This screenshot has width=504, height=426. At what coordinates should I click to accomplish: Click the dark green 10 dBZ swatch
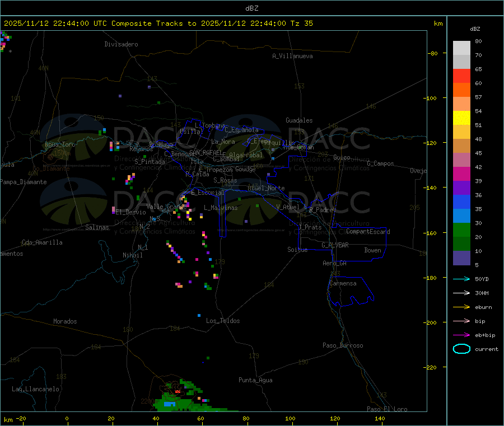click(x=461, y=244)
